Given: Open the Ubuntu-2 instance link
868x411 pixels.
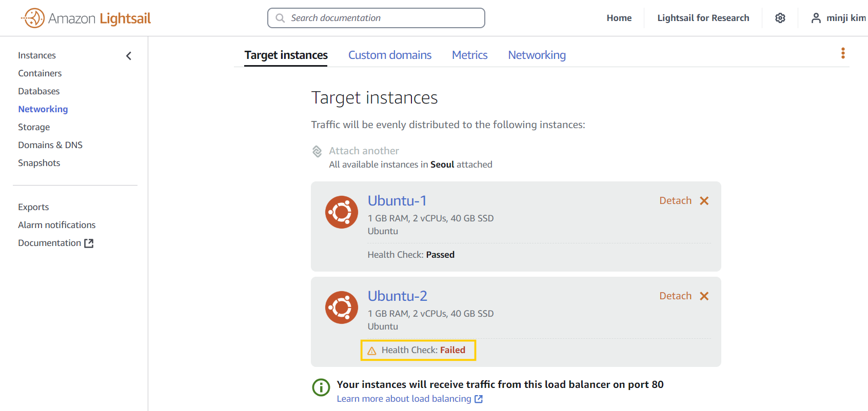Looking at the screenshot, I should (x=398, y=296).
